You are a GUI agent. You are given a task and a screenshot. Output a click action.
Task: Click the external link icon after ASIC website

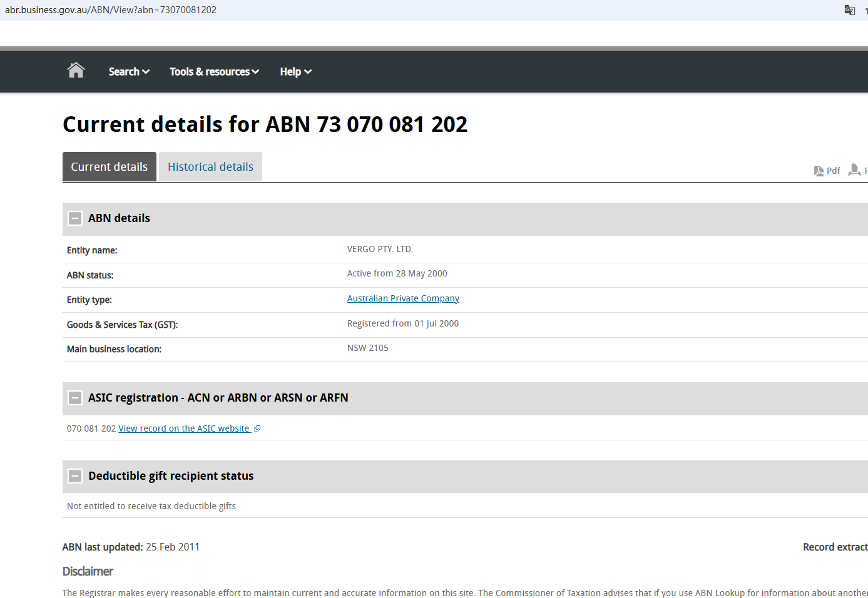[x=257, y=428]
